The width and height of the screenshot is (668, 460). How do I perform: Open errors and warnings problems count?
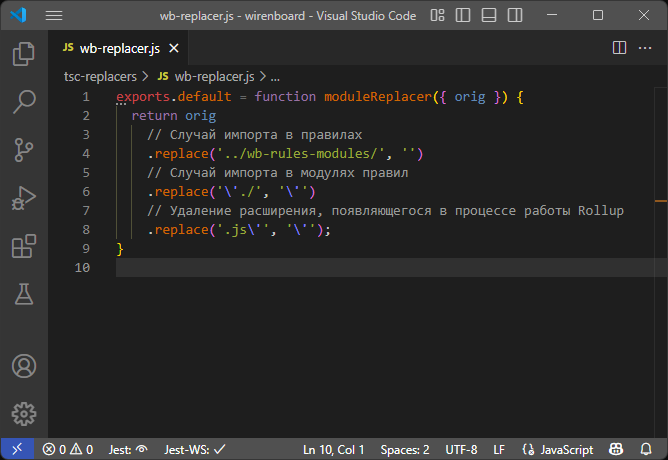point(68,449)
